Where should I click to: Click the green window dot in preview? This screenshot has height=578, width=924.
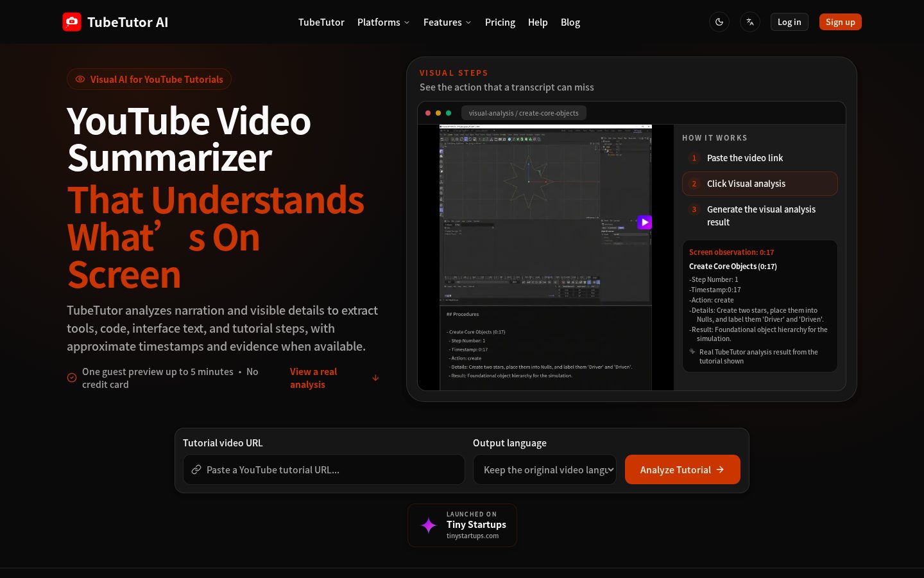point(449,113)
